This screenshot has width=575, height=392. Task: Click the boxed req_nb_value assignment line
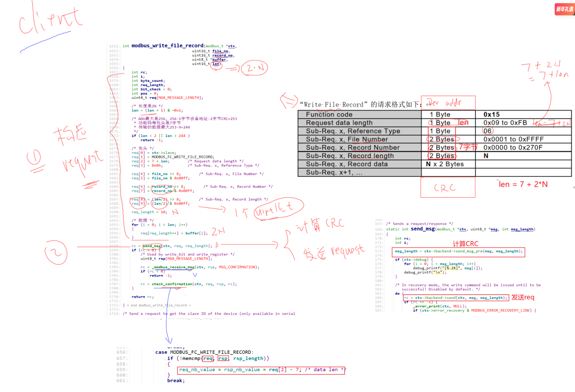click(261, 370)
